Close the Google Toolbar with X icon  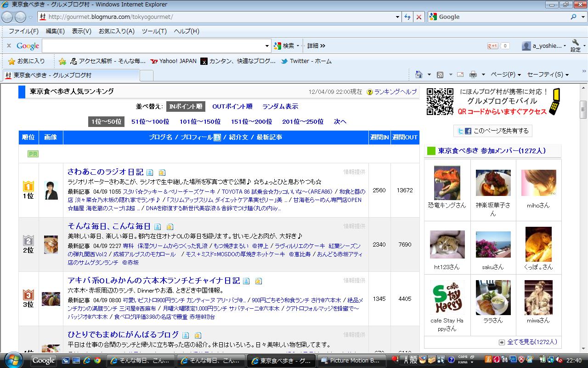9,46
